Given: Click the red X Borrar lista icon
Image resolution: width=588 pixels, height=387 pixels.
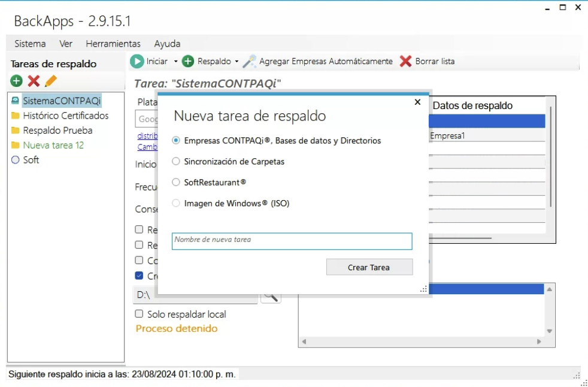Looking at the screenshot, I should pos(405,61).
